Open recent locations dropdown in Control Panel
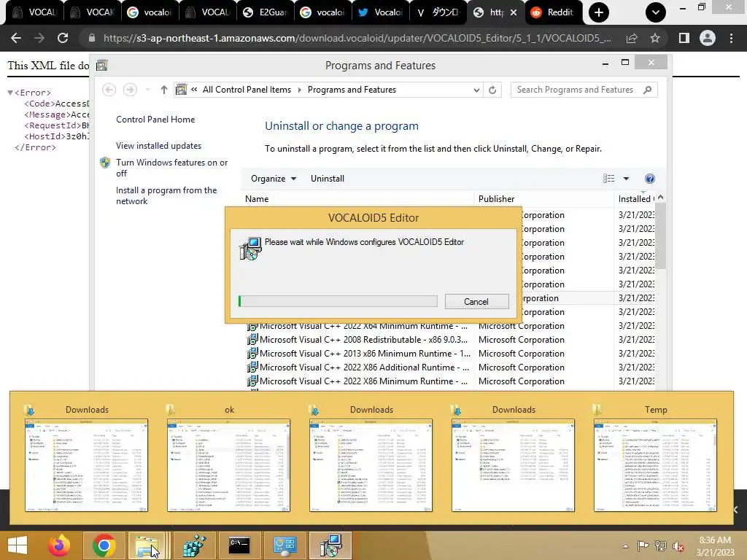Viewport: 747px width, 560px height. click(x=147, y=90)
